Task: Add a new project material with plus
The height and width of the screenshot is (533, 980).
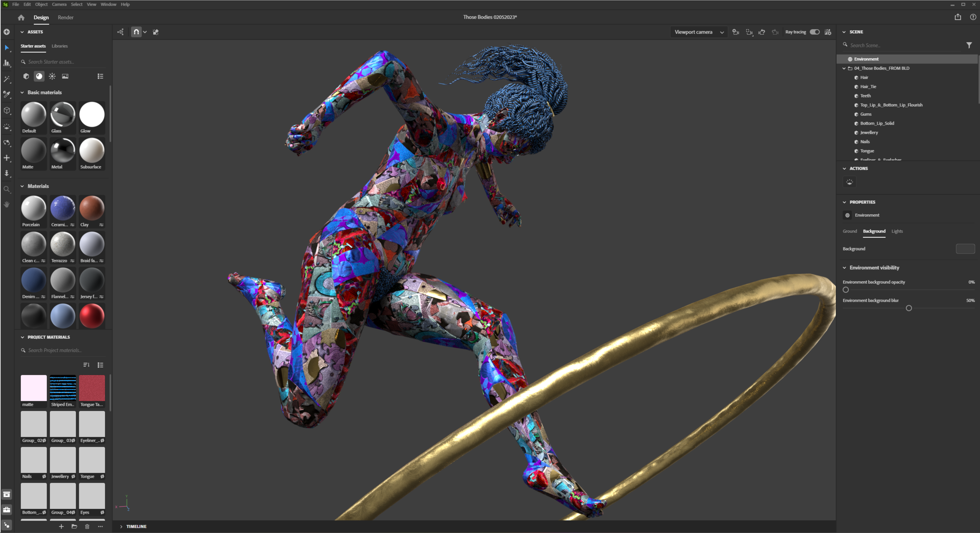Action: pos(61,527)
